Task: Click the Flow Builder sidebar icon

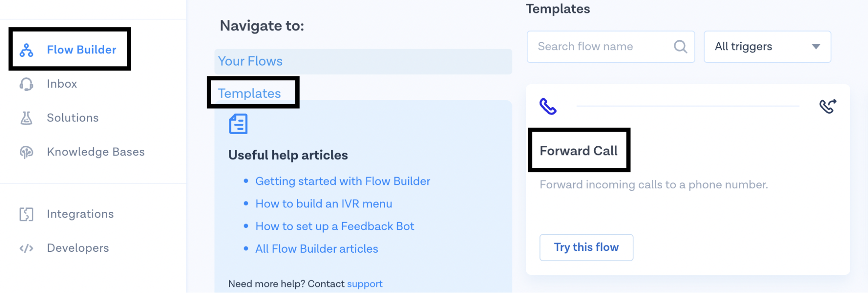Action: pos(26,50)
